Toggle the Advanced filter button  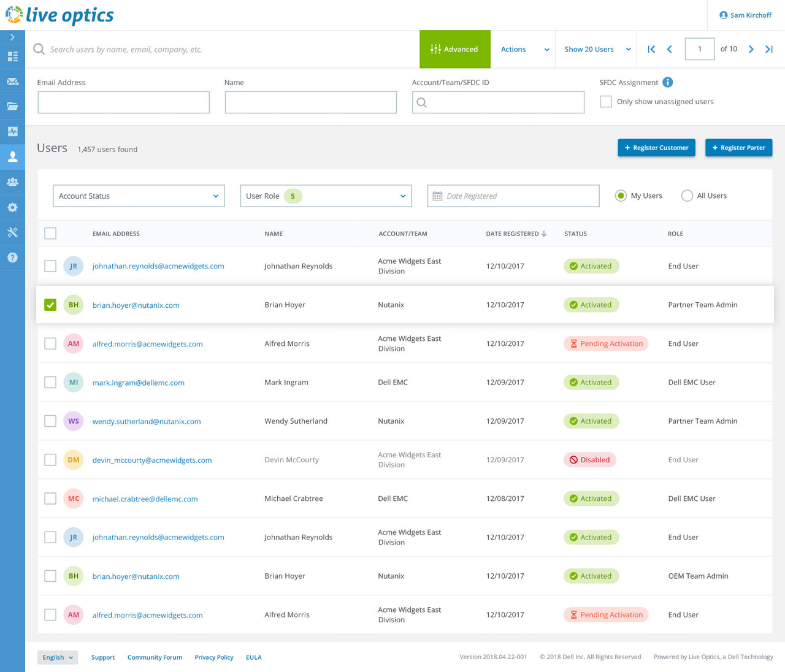455,49
